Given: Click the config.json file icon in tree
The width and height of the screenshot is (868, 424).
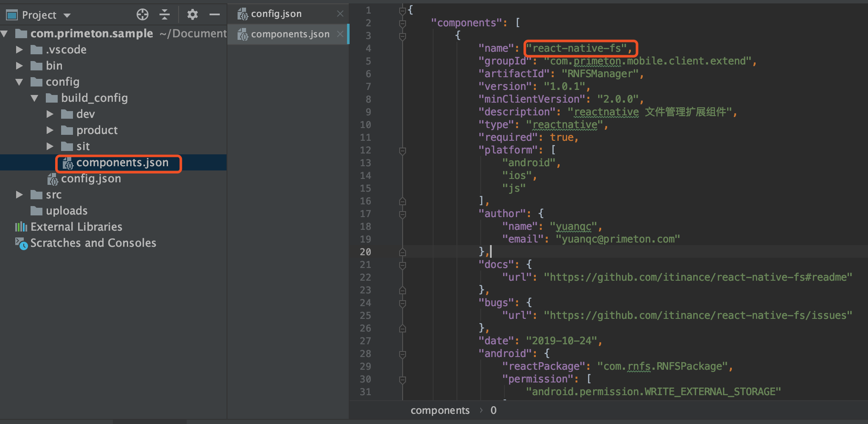Looking at the screenshot, I should (x=53, y=179).
